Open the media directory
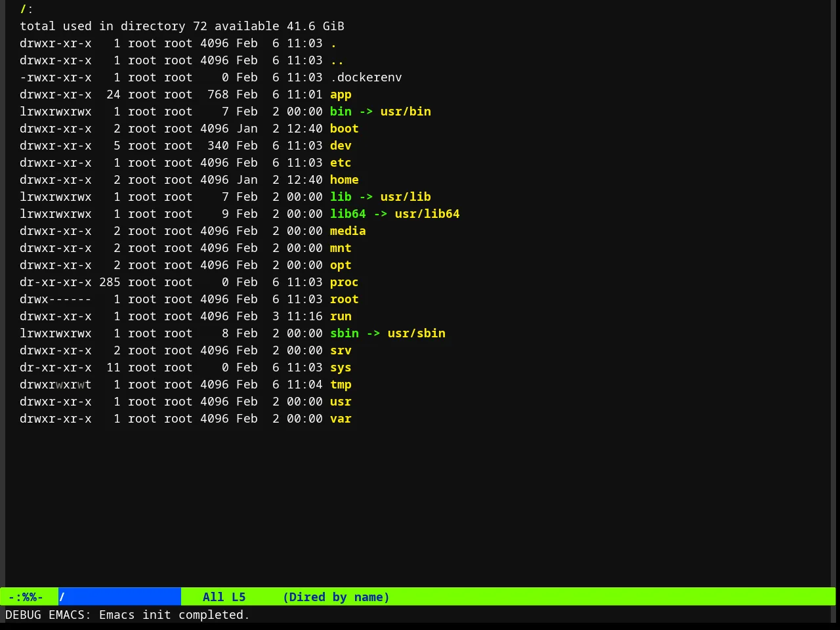The image size is (840, 630). pos(348,231)
